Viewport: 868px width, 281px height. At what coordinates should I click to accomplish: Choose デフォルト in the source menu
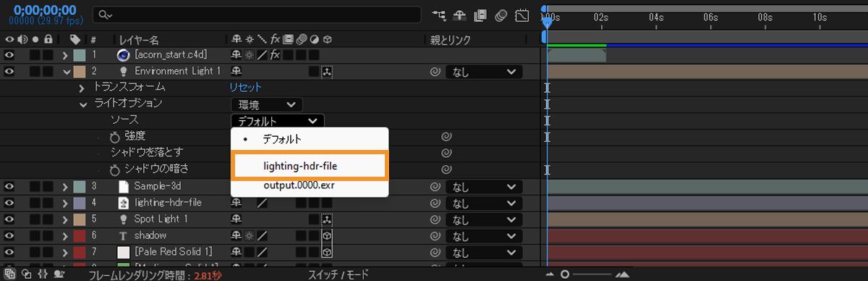(310, 138)
